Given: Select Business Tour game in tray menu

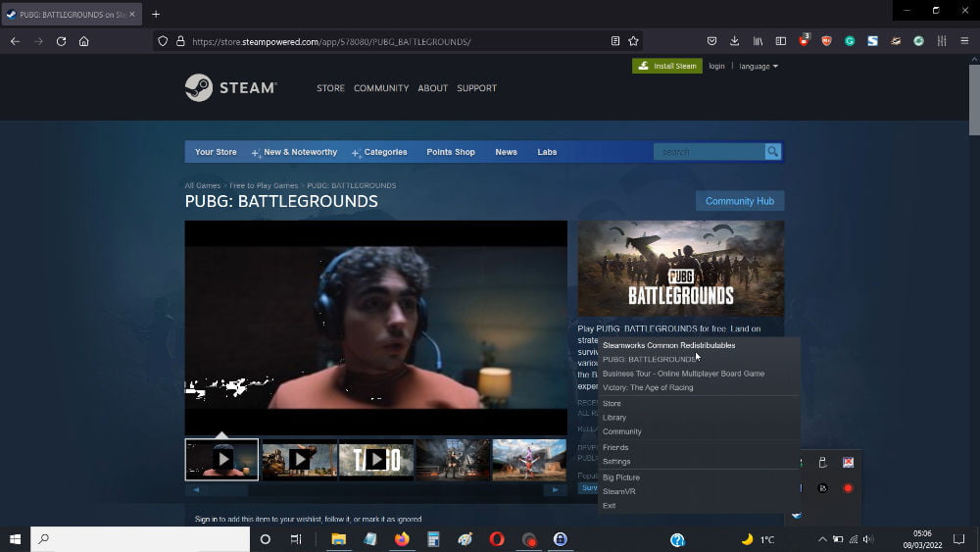Looking at the screenshot, I should click(x=699, y=374).
